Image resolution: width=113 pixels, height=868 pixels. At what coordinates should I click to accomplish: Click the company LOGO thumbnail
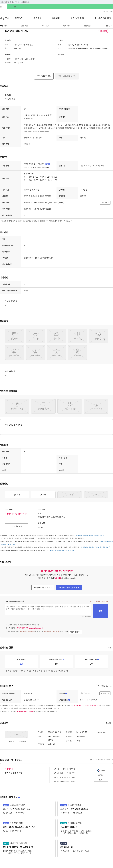pyautogui.click(x=16, y=735)
